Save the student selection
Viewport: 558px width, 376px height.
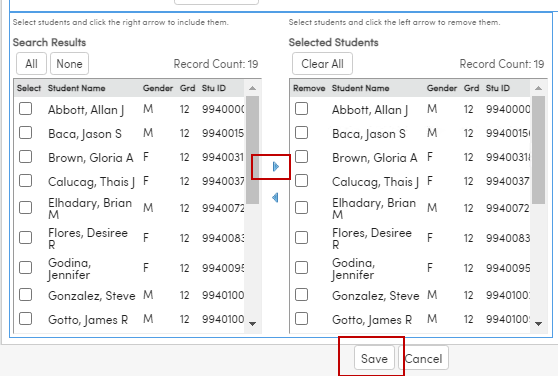click(x=374, y=358)
